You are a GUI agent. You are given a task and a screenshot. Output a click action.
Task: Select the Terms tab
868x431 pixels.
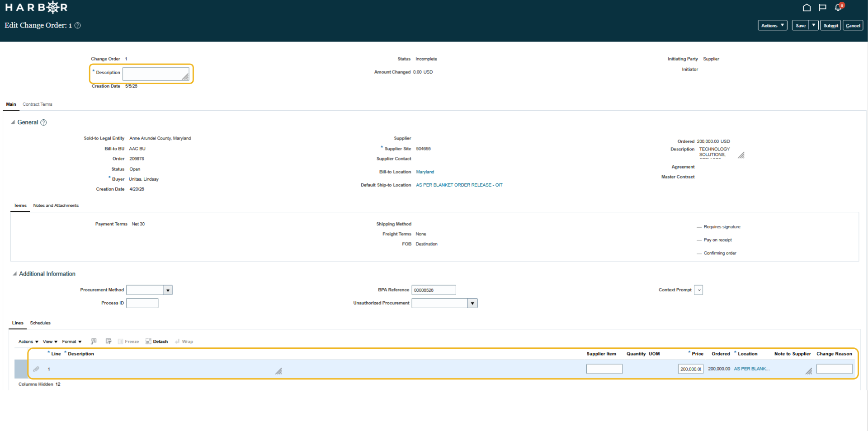point(20,206)
